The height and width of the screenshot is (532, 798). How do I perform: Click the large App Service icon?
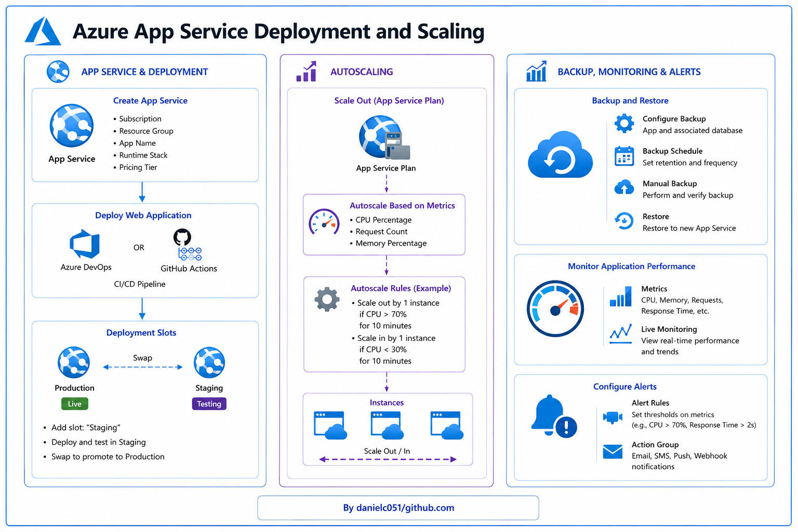pyautogui.click(x=72, y=125)
